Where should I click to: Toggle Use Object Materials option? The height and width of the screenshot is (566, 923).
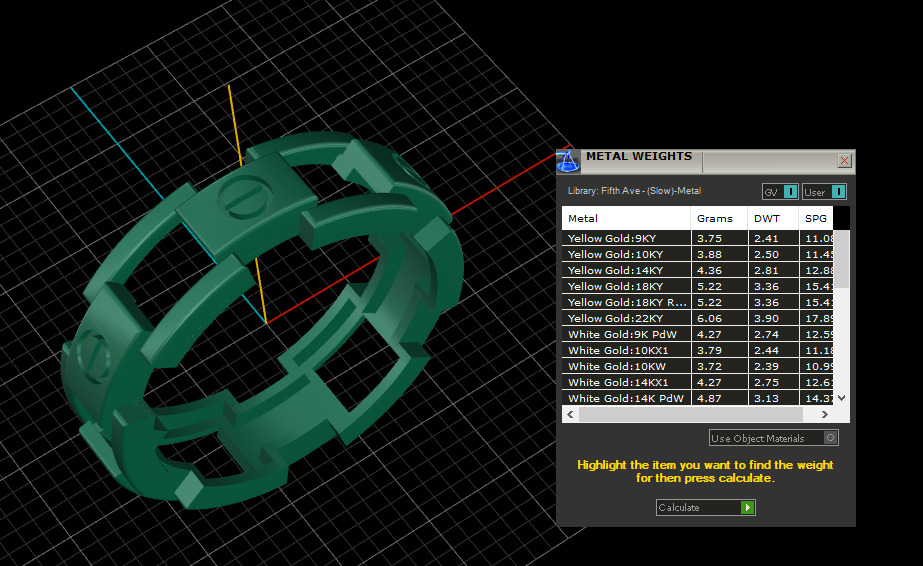click(x=773, y=438)
